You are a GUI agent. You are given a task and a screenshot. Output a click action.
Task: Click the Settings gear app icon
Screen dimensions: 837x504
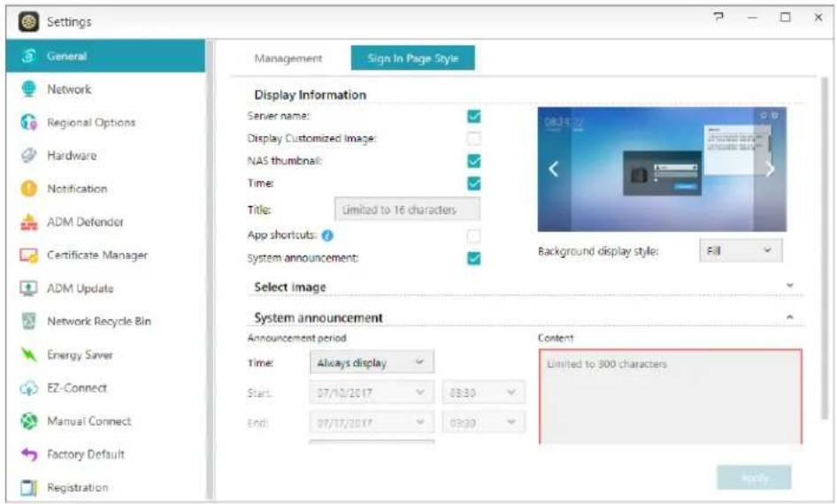pyautogui.click(x=28, y=21)
